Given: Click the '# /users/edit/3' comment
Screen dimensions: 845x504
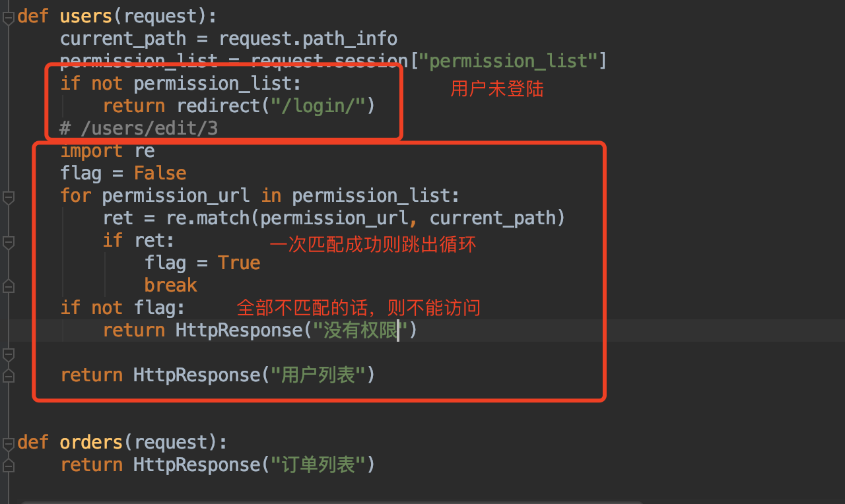Looking at the screenshot, I should tap(139, 129).
